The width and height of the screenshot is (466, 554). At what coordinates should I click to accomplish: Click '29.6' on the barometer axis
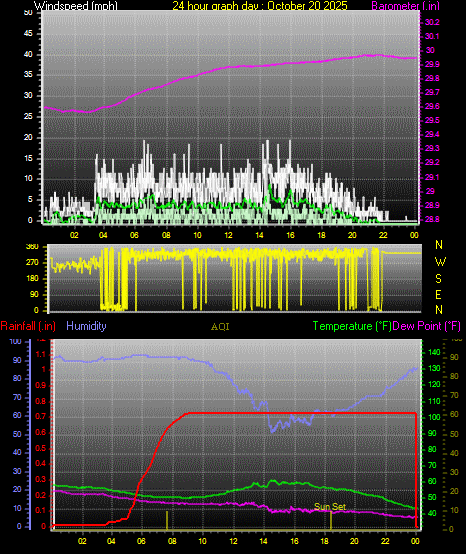point(432,106)
